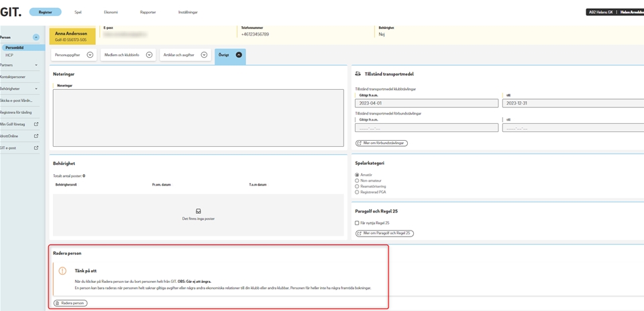The width and height of the screenshot is (644, 311).
Task: Click the klubbtävlingar Giltigt fr.o.m. field 2023-04-01
Action: tap(427, 103)
